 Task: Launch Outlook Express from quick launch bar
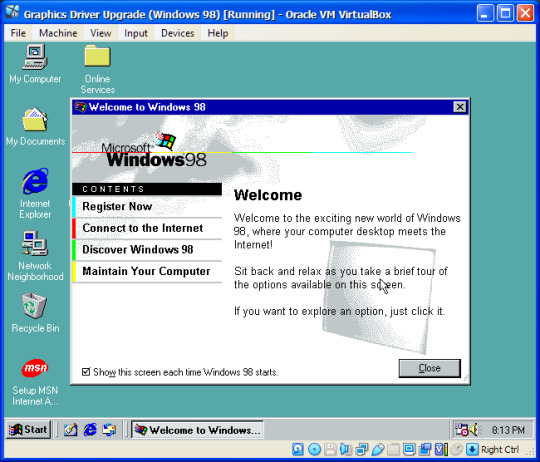tap(109, 430)
